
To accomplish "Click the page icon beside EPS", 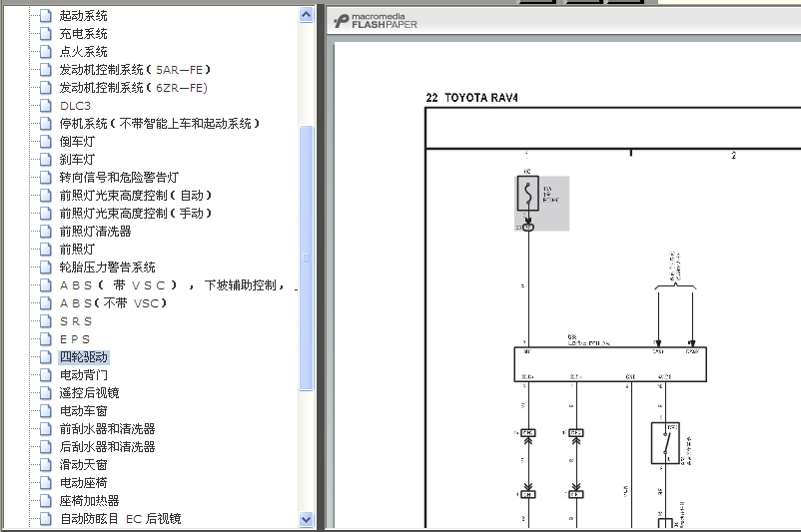I will pos(46,339).
